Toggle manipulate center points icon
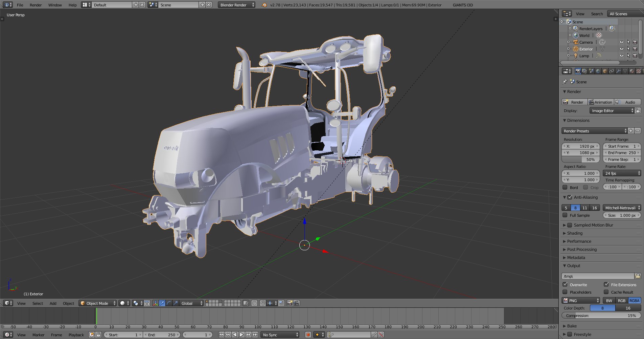The width and height of the screenshot is (644, 339). [x=147, y=303]
